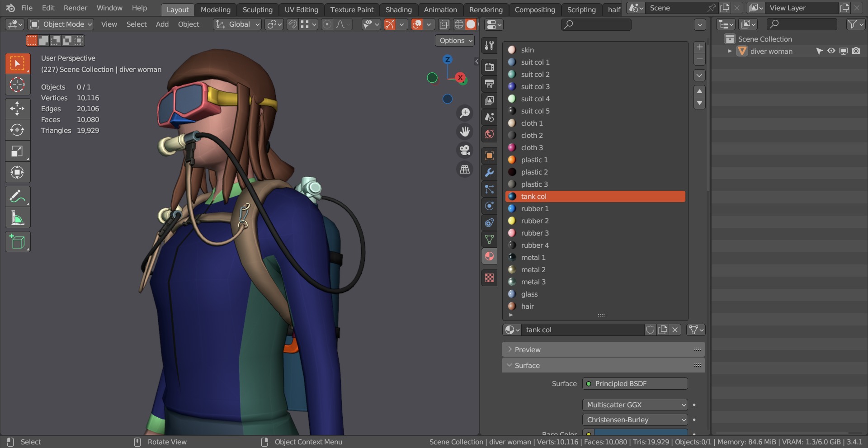Select the Select Box tool

[x=18, y=63]
